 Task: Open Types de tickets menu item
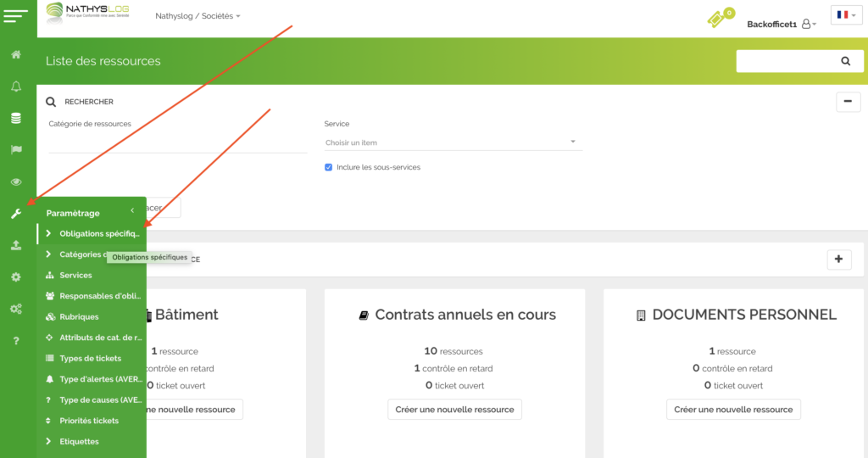[90, 359]
